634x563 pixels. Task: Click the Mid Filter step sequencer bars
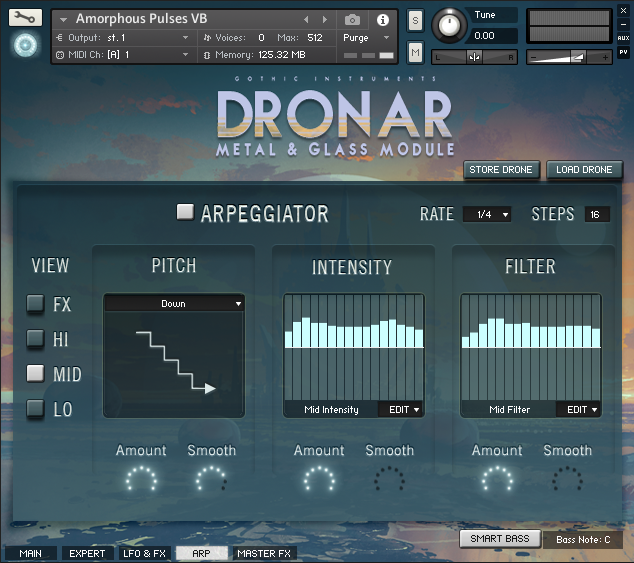click(531, 348)
